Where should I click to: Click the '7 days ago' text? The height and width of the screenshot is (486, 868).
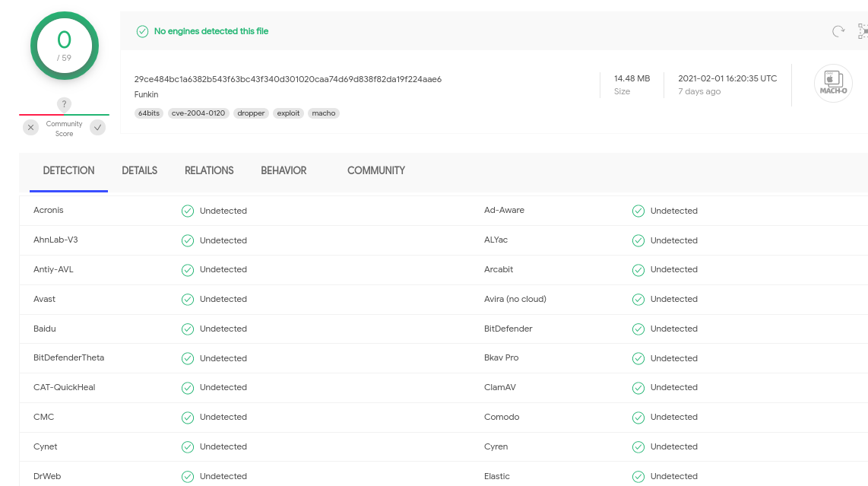(x=699, y=91)
